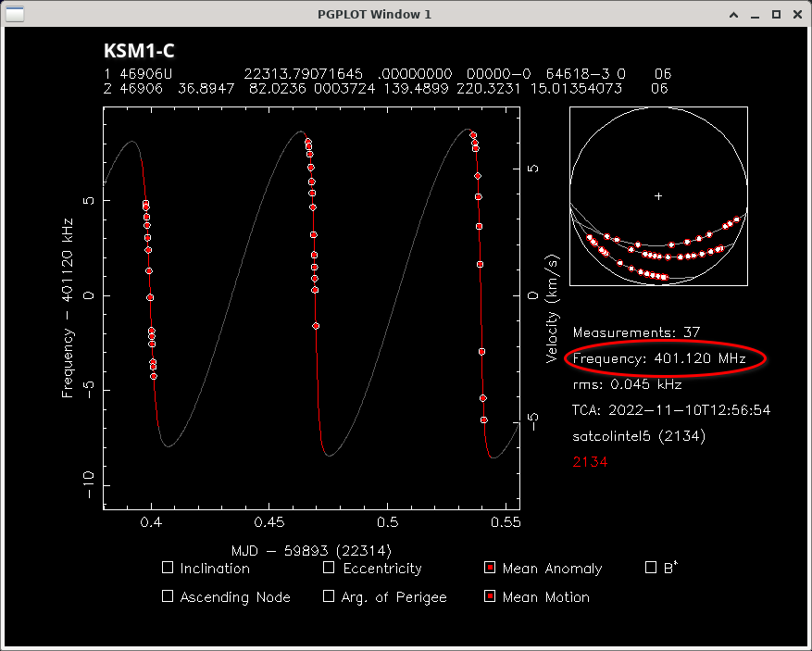Click the center cross in the sky plot
The image size is (812, 651).
point(658,196)
